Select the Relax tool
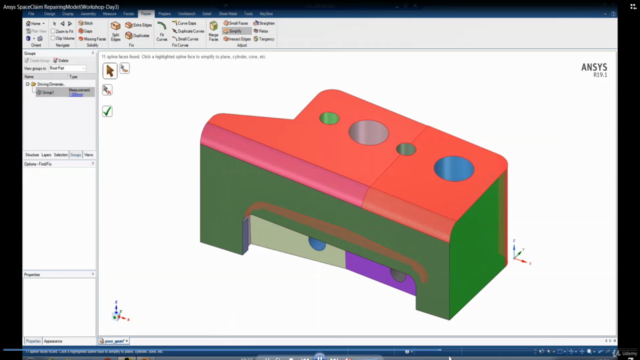 point(261,31)
